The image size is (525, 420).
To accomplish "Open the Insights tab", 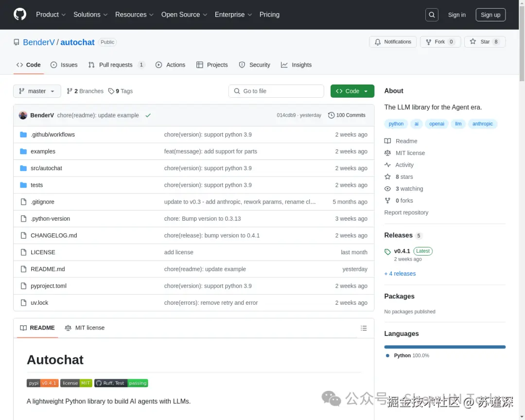I will click(297, 65).
